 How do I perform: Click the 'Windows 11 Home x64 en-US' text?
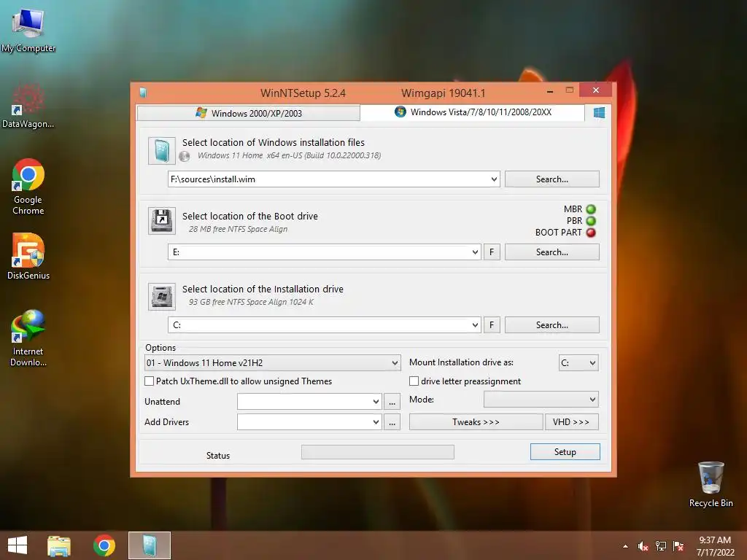tap(289, 155)
